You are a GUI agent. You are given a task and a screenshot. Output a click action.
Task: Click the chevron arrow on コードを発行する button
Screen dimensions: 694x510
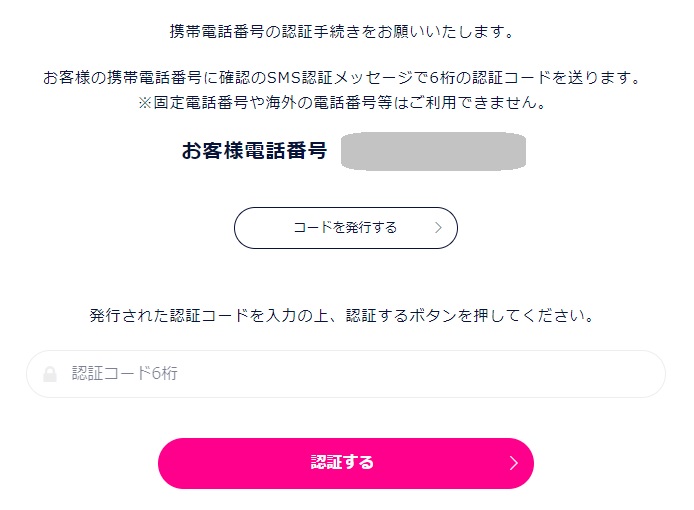coord(438,228)
